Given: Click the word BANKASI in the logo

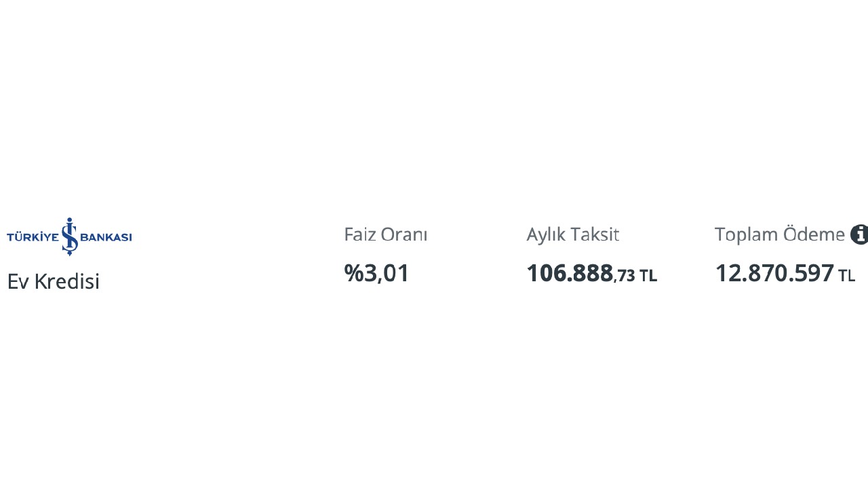Looking at the screenshot, I should tap(106, 237).
